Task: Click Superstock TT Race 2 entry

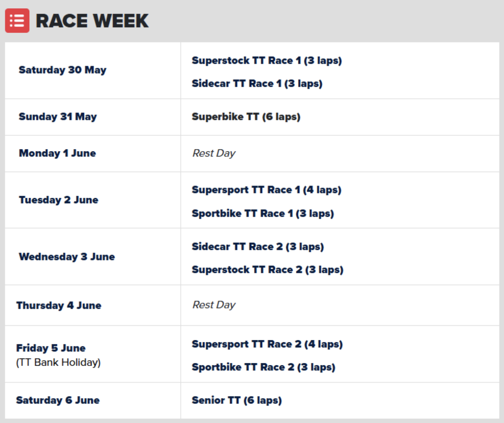Action: point(267,270)
